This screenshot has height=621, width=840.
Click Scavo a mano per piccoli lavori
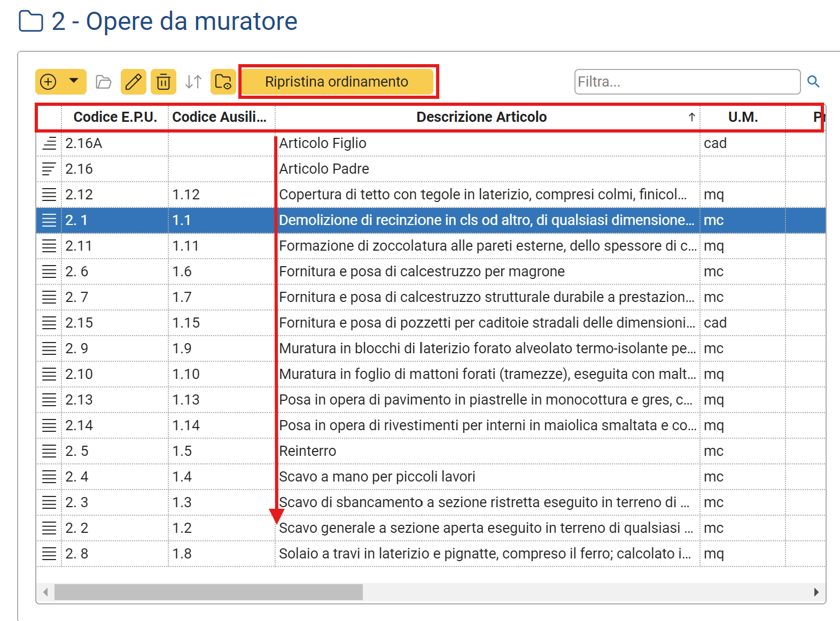click(377, 477)
